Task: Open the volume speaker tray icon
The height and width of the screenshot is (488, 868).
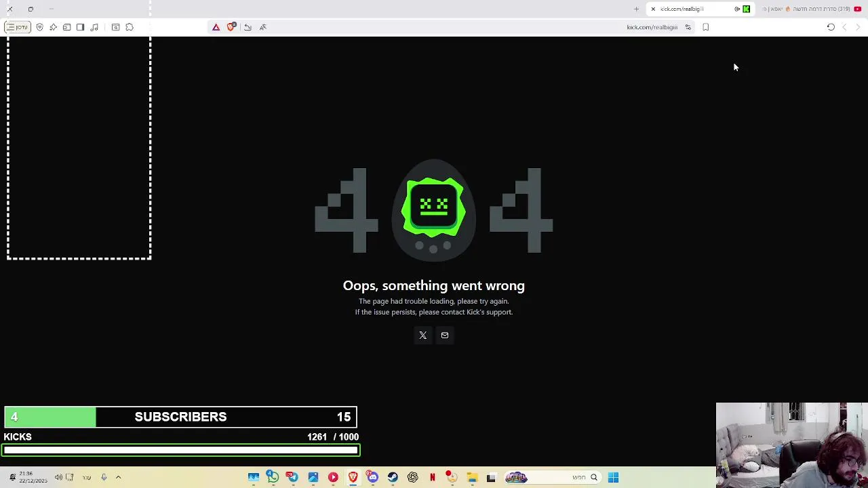Action: coord(58,477)
